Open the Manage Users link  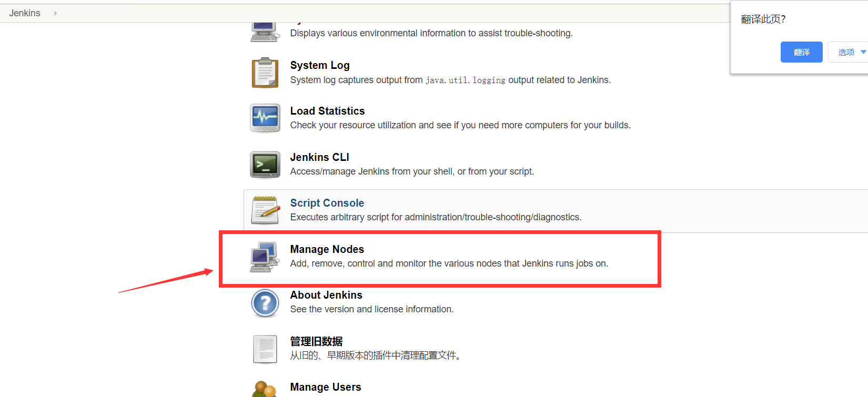coord(326,387)
